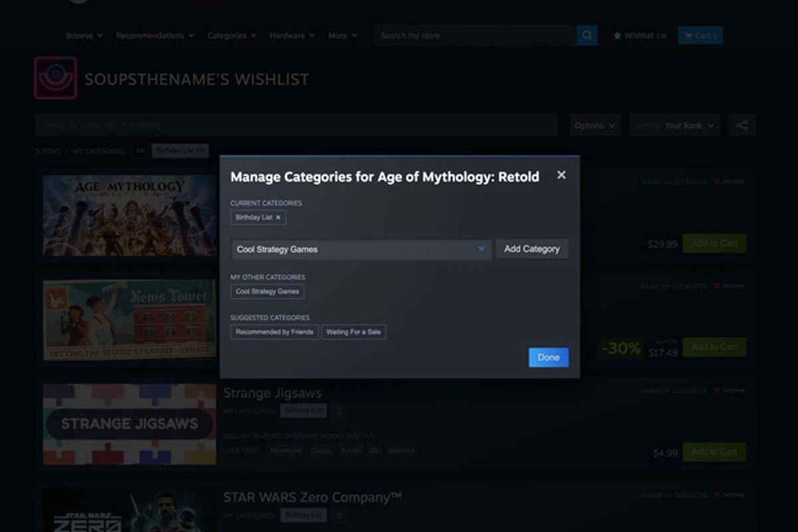Click the Cool Strategy Games category field
This screenshot has width=798, height=532.
pyautogui.click(x=361, y=249)
